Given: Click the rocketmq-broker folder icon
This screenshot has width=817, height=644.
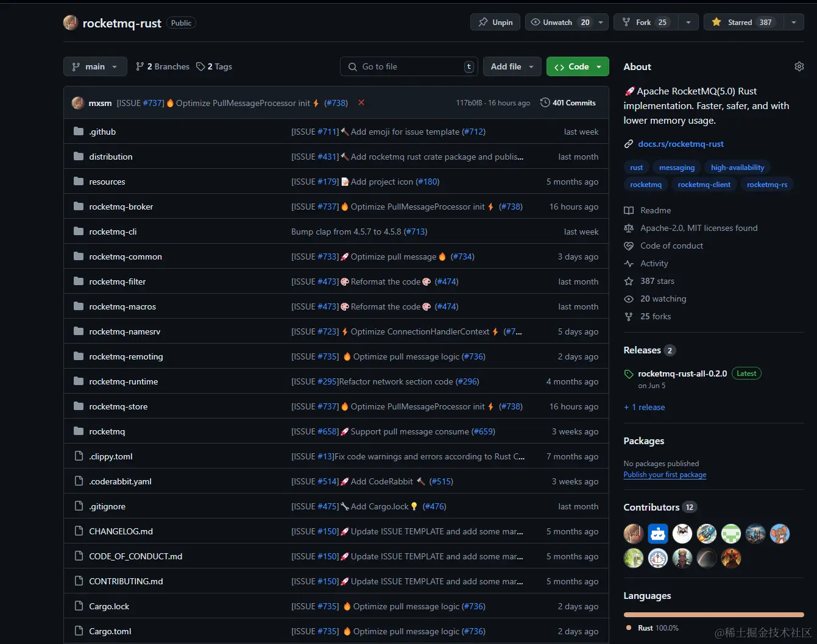Looking at the screenshot, I should pyautogui.click(x=79, y=207).
